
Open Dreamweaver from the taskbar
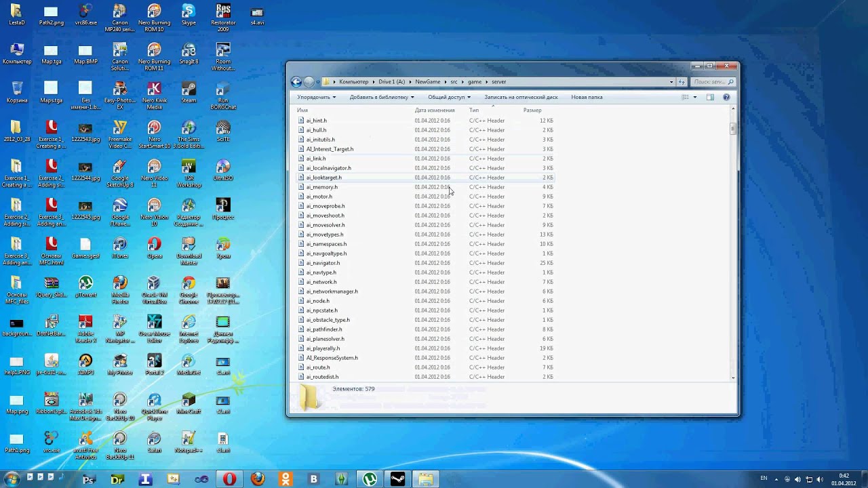point(117,479)
